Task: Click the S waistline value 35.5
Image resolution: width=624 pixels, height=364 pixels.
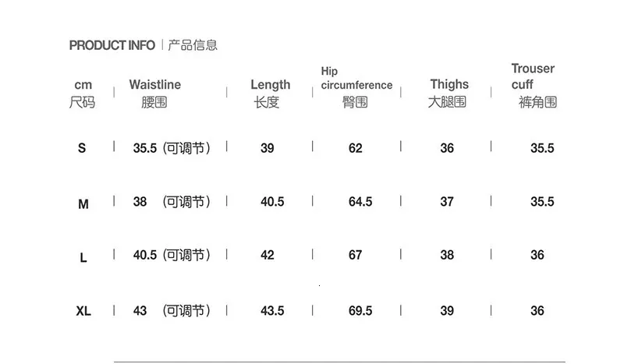Action: coord(145,148)
